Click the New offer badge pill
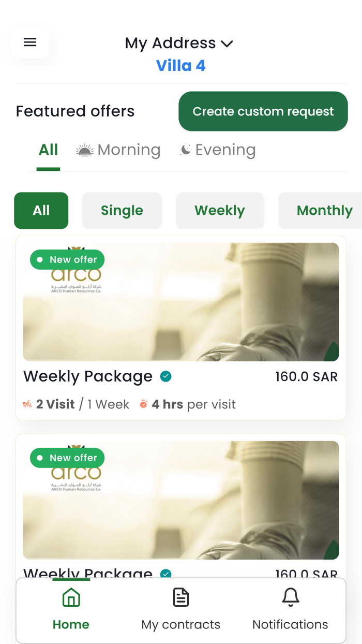Image resolution: width=362 pixels, height=644 pixels. click(67, 259)
